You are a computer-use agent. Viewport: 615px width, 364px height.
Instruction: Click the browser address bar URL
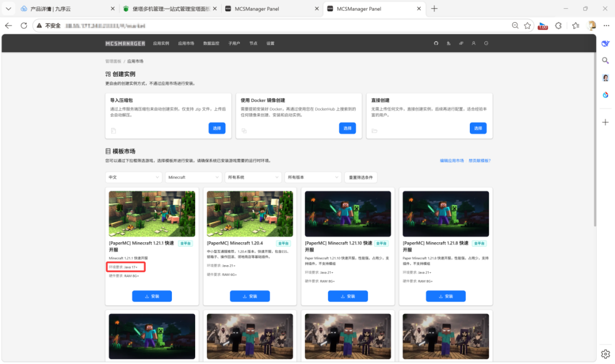[x=105, y=26]
